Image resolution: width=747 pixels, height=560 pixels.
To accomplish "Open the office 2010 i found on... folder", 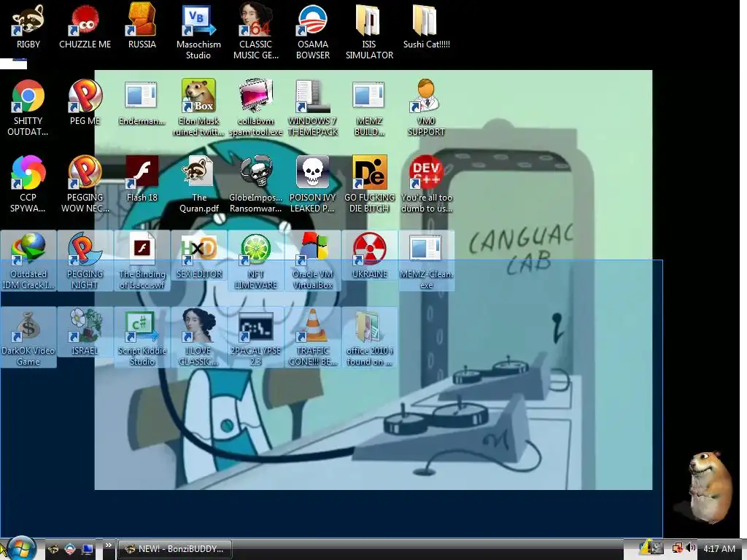I will point(369,338).
